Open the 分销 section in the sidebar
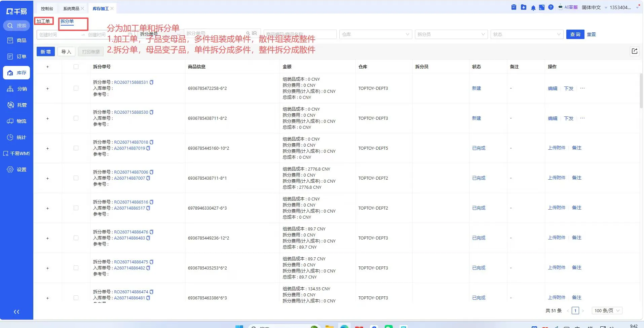This screenshot has width=644, height=328. tap(16, 89)
